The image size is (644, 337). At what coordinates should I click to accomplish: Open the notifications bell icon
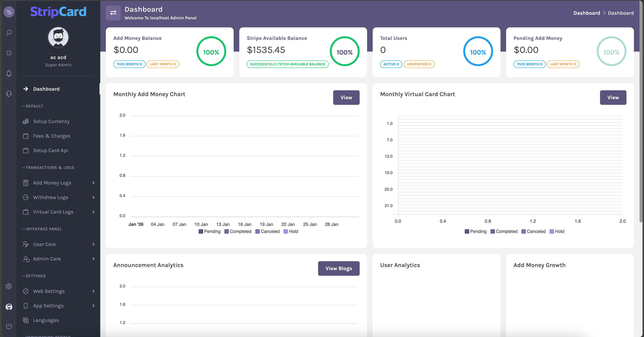(9, 73)
